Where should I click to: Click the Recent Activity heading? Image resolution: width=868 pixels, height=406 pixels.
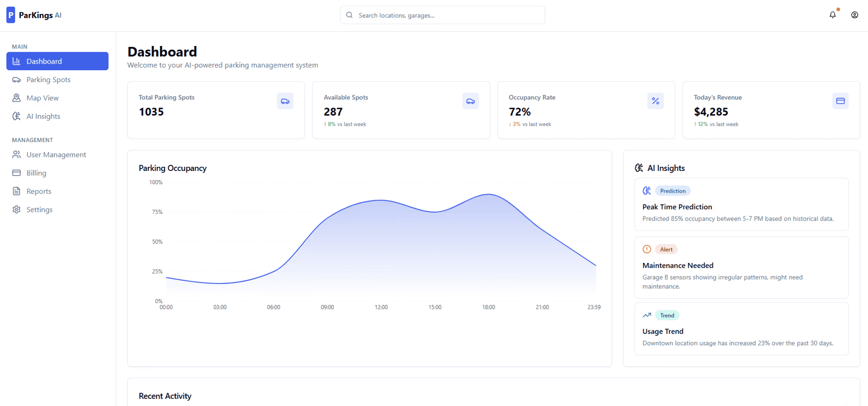coord(165,396)
